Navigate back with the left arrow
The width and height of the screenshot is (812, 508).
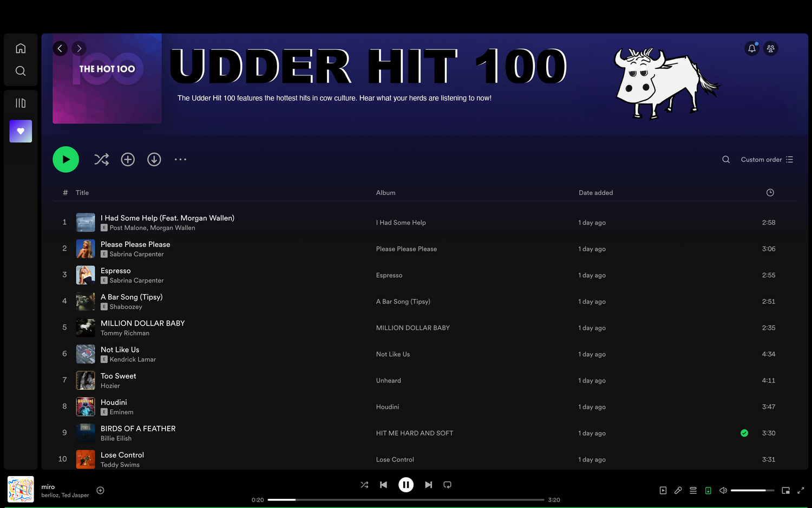tap(60, 48)
